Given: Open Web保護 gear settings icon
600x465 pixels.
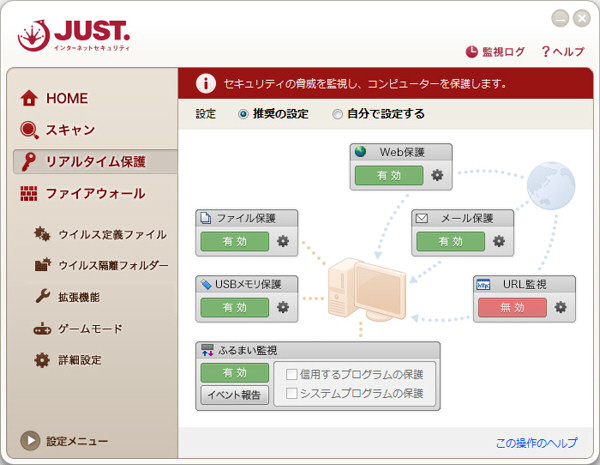Looking at the screenshot, I should [x=437, y=176].
